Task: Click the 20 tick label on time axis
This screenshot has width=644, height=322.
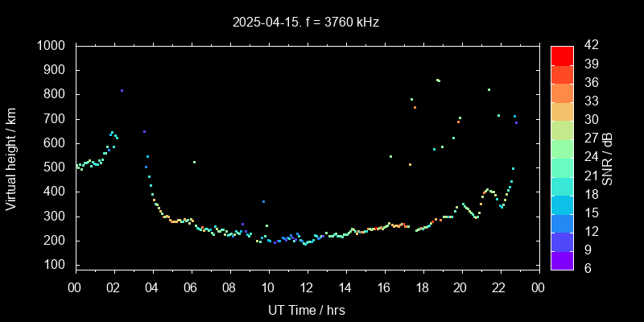Action: (460, 287)
